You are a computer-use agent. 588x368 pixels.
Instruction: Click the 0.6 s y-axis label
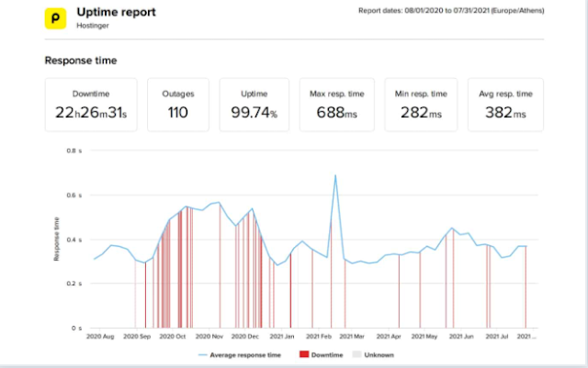pos(74,195)
